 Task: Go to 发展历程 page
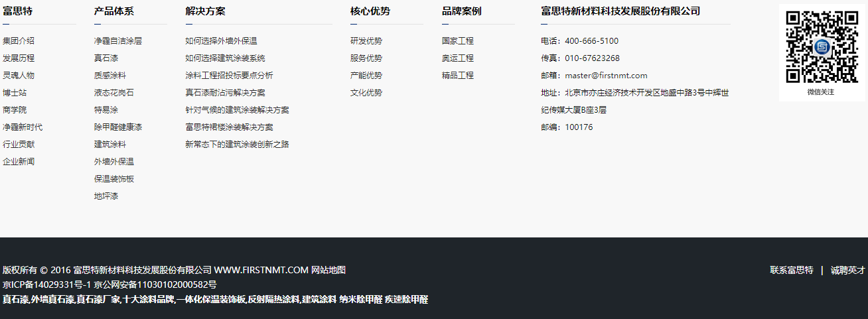click(x=19, y=58)
